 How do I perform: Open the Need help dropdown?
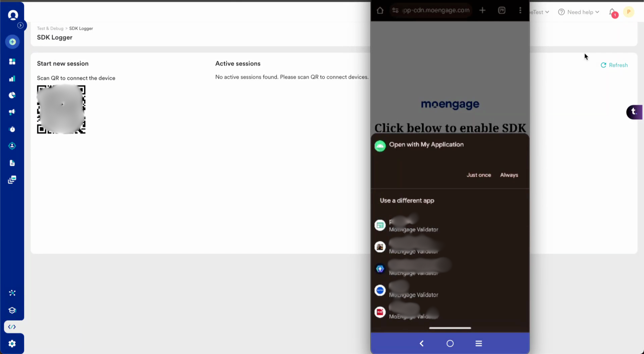579,12
